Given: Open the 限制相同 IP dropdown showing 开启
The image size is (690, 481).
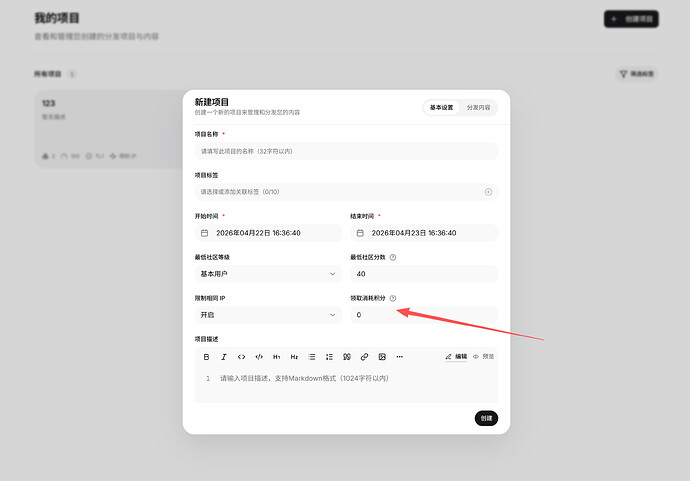Looking at the screenshot, I should [x=268, y=315].
